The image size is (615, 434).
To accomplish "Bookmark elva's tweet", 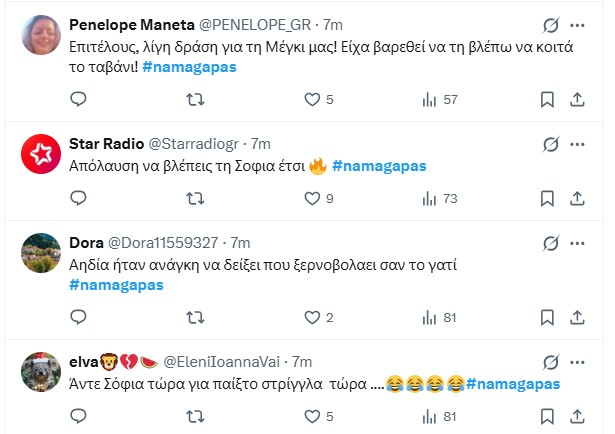I will (547, 416).
